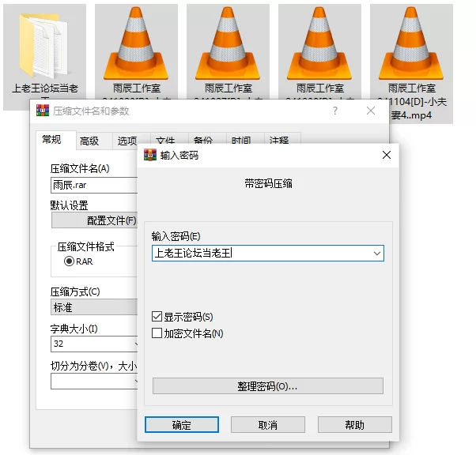The image size is (476, 455).
Task: Select the second 雨辰工作室 VLC video file
Action: (x=228, y=43)
